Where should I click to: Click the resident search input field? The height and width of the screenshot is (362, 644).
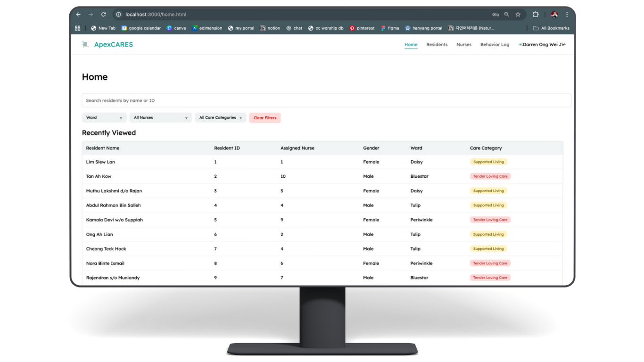pos(326,100)
